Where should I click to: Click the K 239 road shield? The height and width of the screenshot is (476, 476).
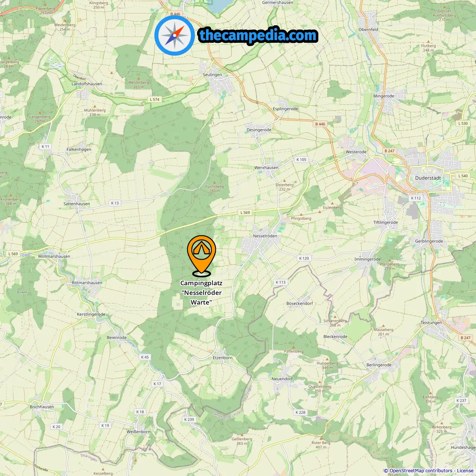click(x=189, y=419)
